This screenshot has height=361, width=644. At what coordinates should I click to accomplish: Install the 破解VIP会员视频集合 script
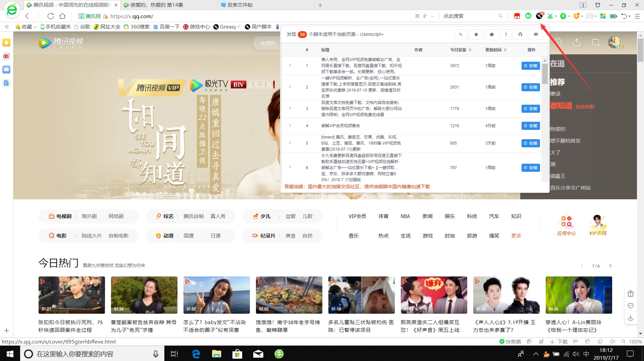coord(531,126)
